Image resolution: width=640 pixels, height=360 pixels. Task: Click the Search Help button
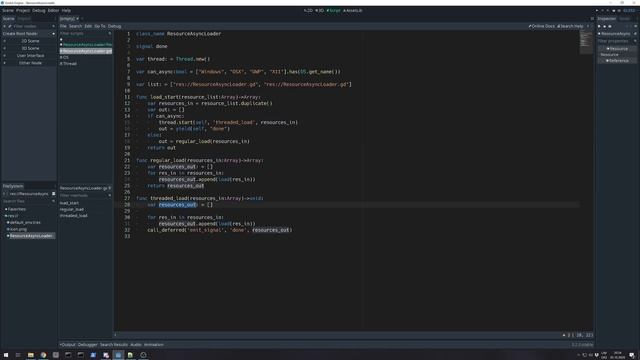click(570, 26)
